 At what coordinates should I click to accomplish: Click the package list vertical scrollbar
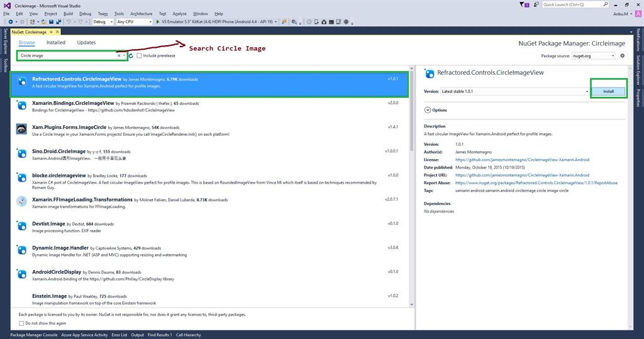pos(411,111)
